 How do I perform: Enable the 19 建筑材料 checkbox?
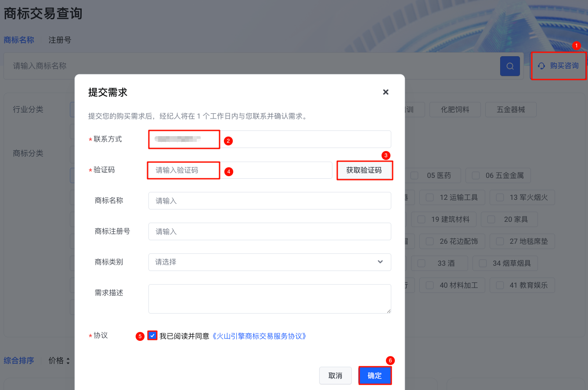[421, 219]
